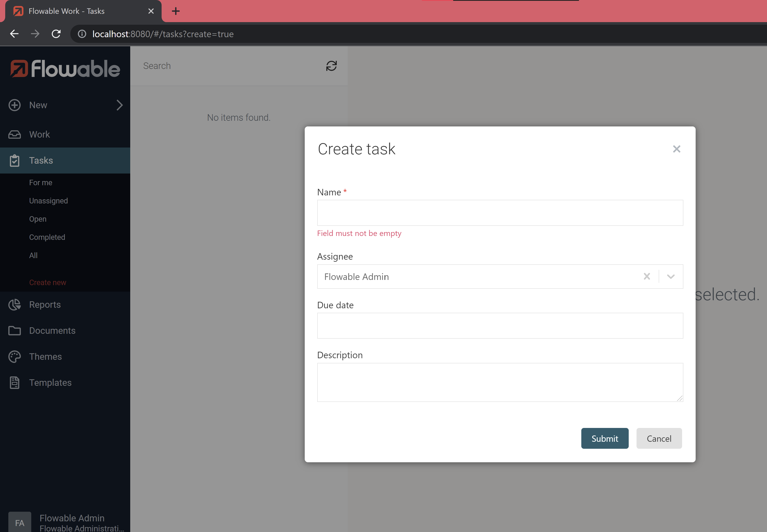
Task: Click the Name input field
Action: tap(500, 213)
